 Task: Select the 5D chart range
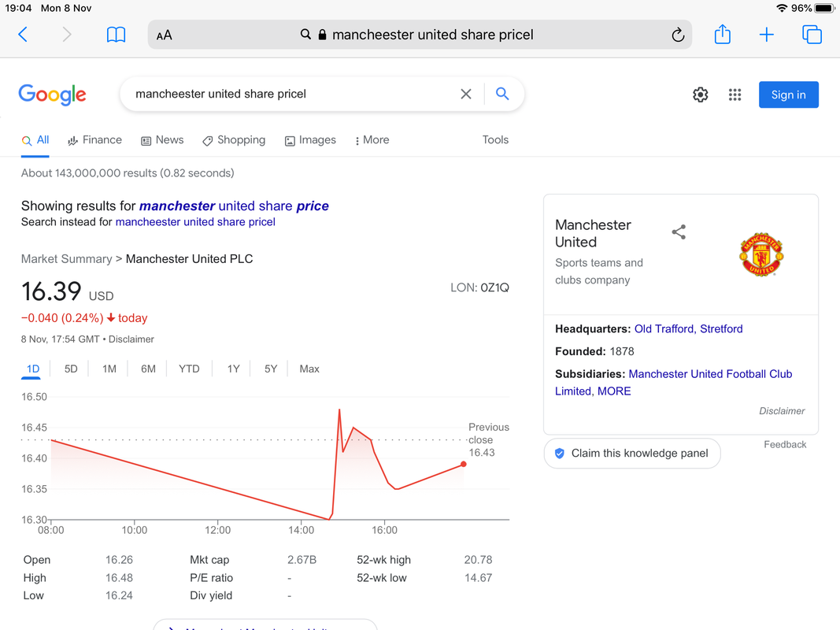[71, 369]
